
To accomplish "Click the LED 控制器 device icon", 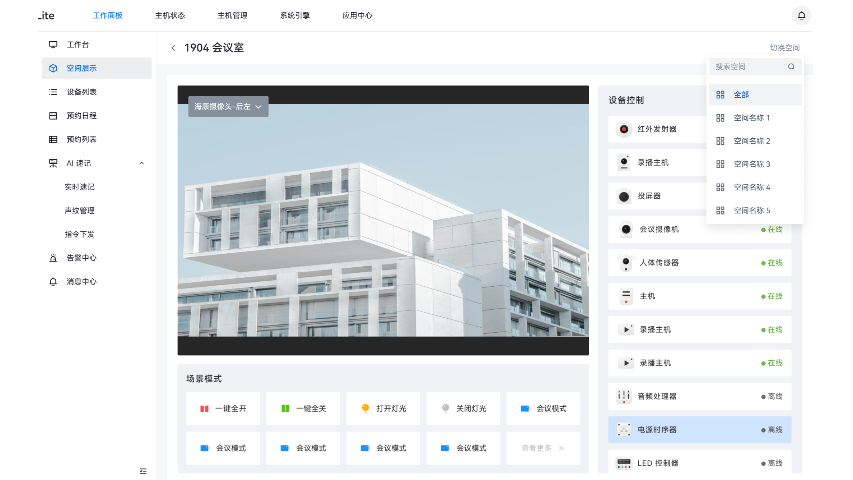I will [x=624, y=463].
